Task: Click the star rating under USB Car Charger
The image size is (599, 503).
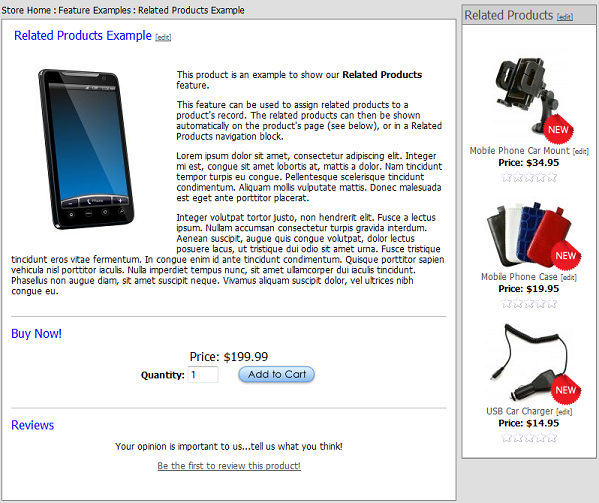Action: click(529, 437)
